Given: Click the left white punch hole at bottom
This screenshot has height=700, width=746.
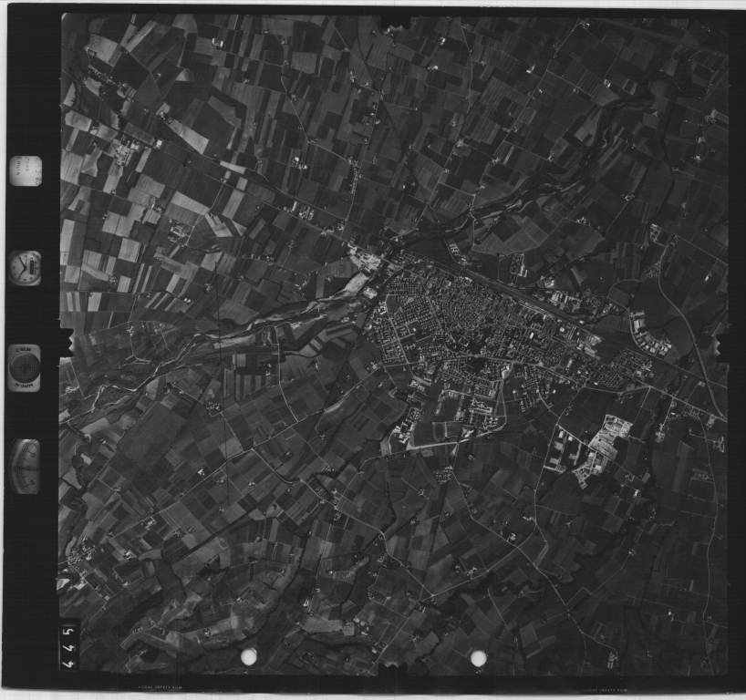Looking at the screenshot, I should pos(248,656).
